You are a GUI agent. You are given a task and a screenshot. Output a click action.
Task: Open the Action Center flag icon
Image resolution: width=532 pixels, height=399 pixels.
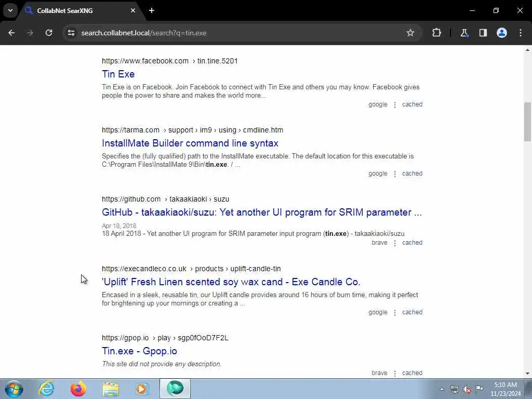(479, 389)
